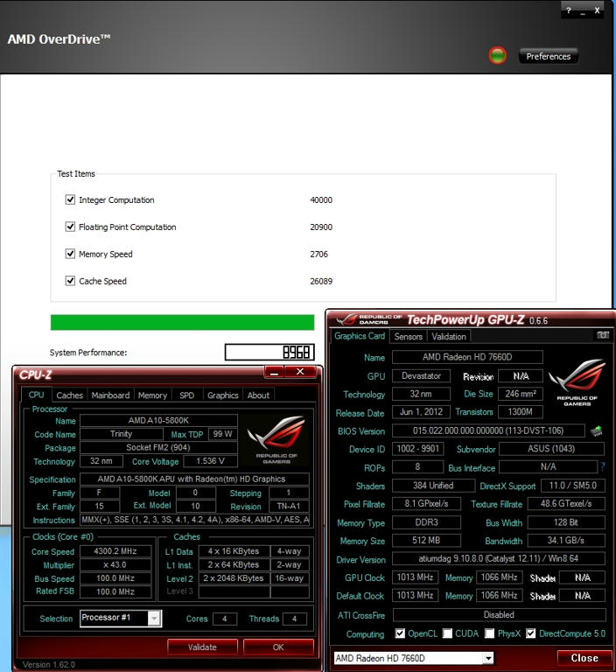Viewport: 616px width, 672px height.
Task: Open Preferences in AMD OverDrive
Action: pos(549,56)
